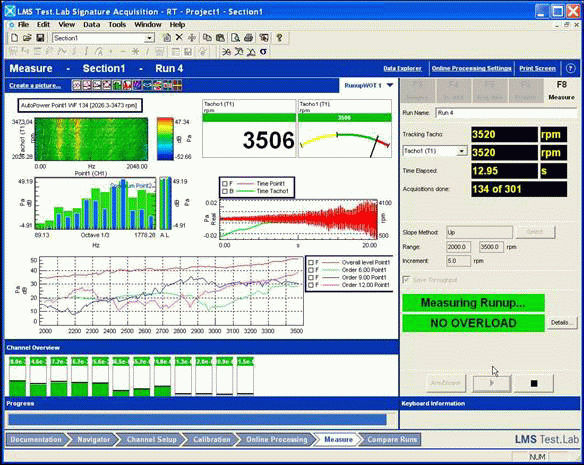Click the Create a picture link
Image resolution: width=584 pixels, height=465 pixels.
[35, 86]
